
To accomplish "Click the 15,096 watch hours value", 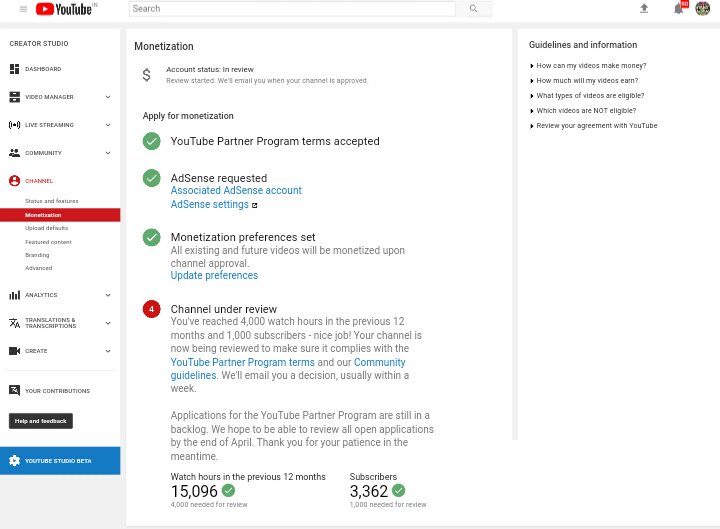I will coord(194,491).
